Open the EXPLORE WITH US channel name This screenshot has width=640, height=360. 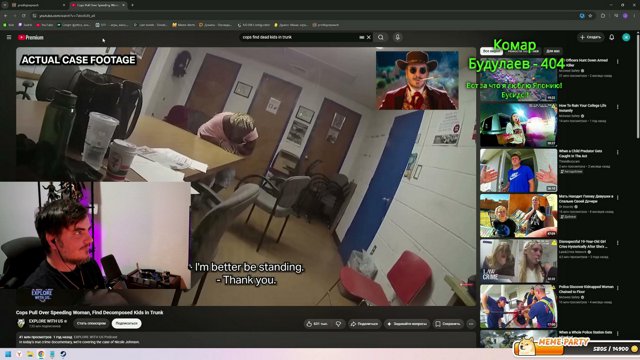click(46, 321)
